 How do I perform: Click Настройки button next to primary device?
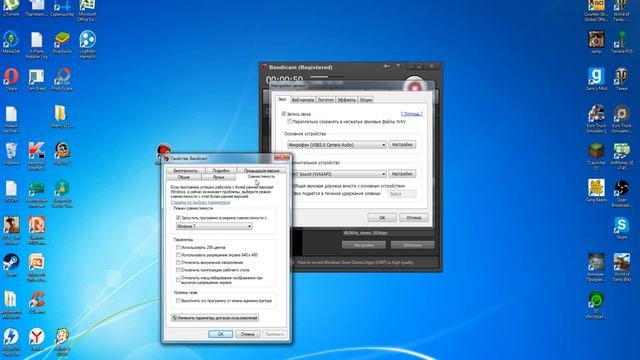pos(402,144)
